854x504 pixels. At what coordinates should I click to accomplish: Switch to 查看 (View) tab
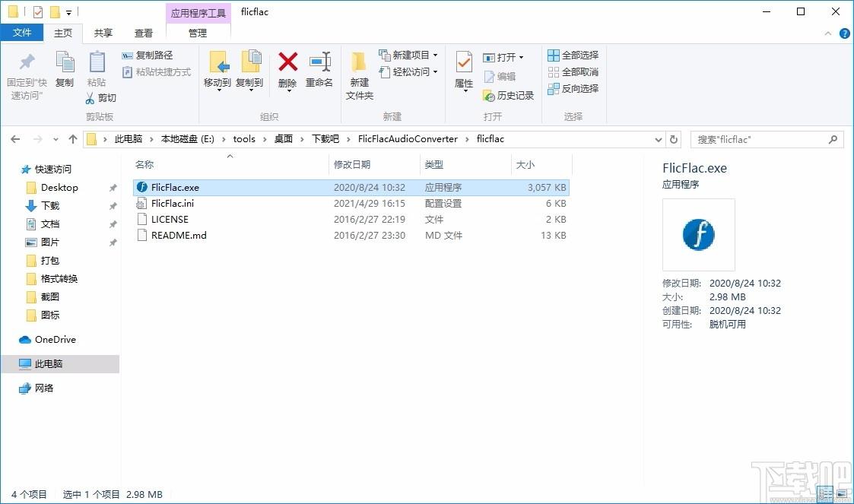(144, 33)
